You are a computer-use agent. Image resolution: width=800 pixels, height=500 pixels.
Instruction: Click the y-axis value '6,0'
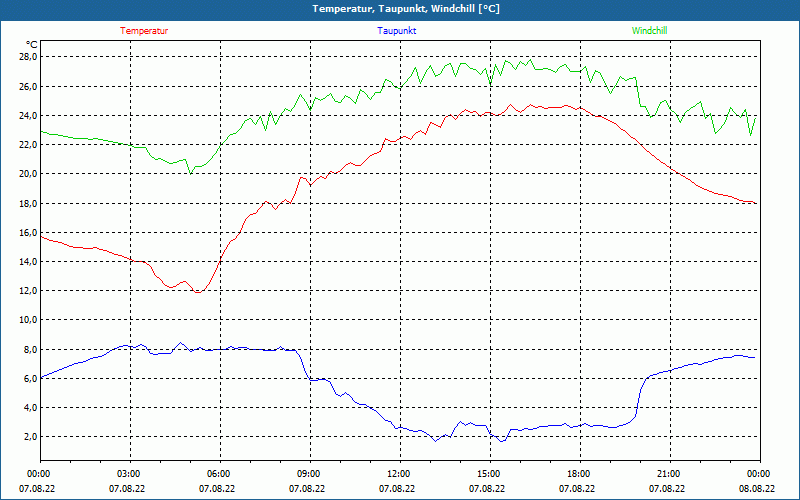[x=31, y=378]
